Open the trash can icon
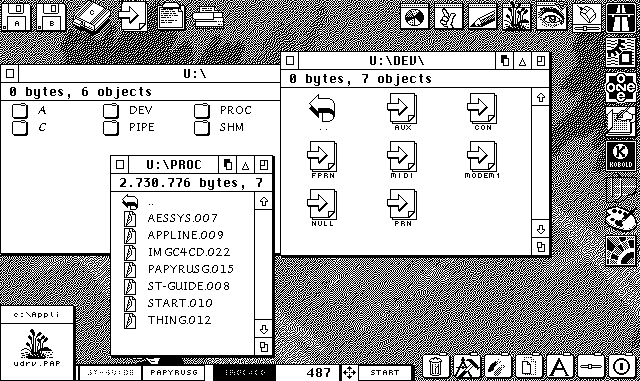Viewport: 640px width, 381px height. pos(436,366)
